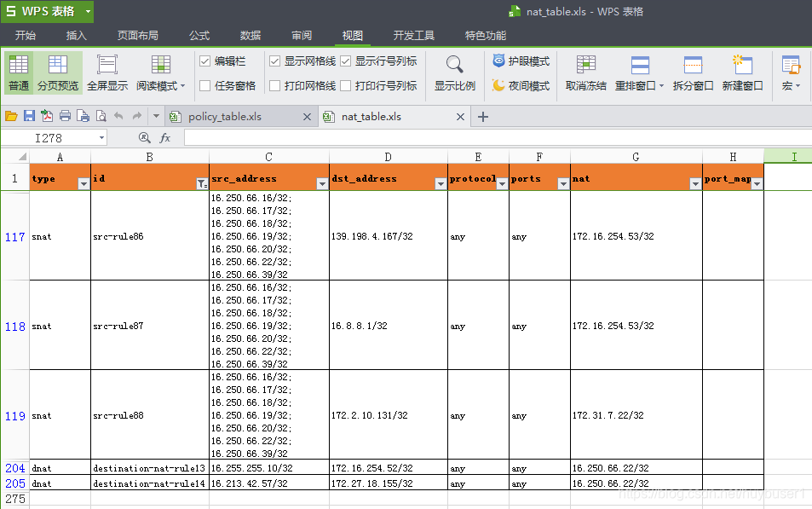Open the 公式 ribbon tab
The width and height of the screenshot is (812, 509).
(x=199, y=35)
